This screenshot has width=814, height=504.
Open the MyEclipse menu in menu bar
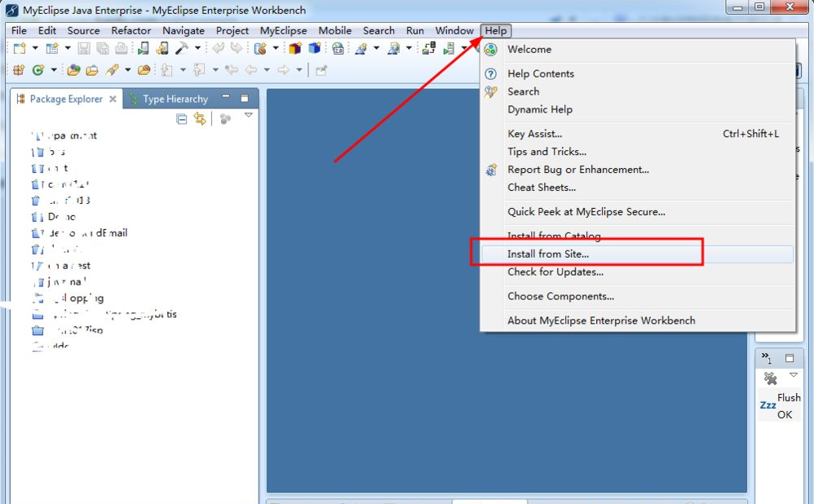(x=283, y=31)
